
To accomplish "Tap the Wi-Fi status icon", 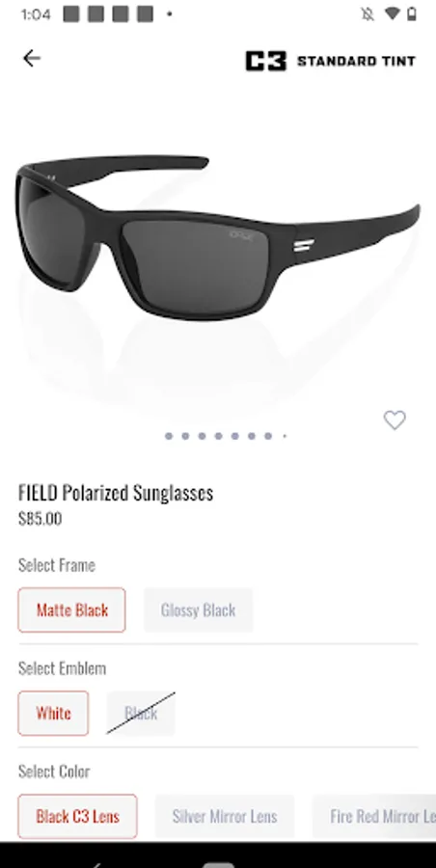I will 392,14.
